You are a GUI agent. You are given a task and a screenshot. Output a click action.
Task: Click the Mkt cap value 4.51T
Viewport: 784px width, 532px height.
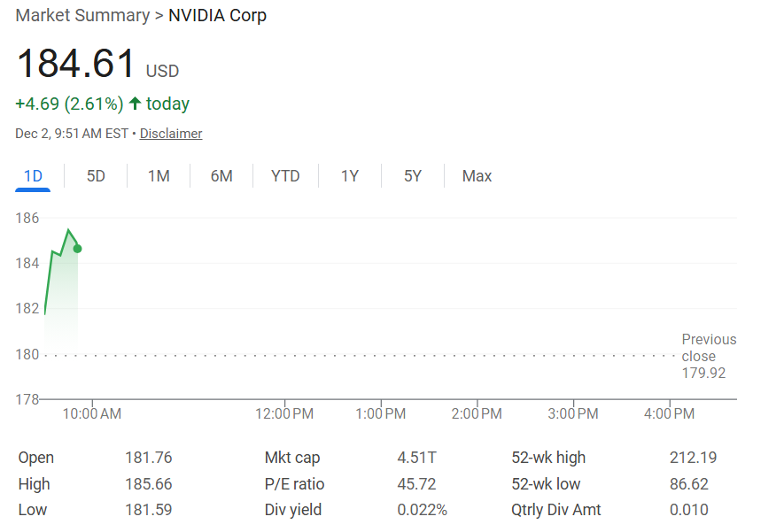pyautogui.click(x=417, y=457)
